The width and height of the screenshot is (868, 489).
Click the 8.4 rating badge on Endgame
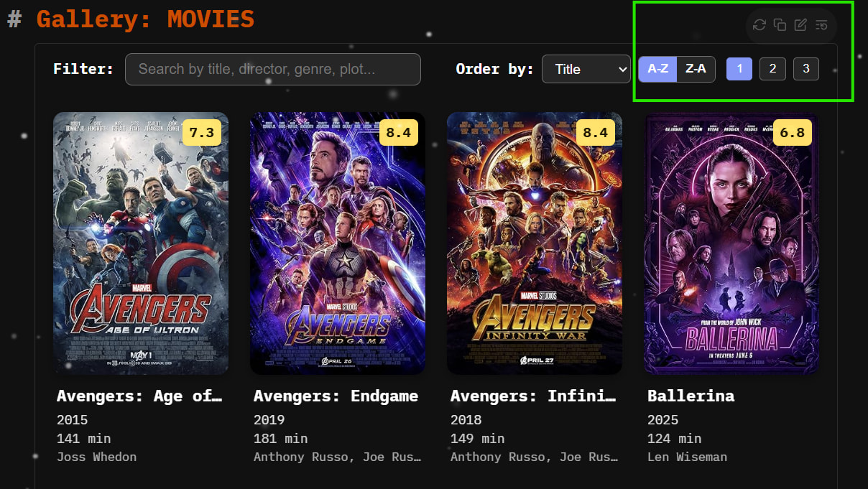398,133
